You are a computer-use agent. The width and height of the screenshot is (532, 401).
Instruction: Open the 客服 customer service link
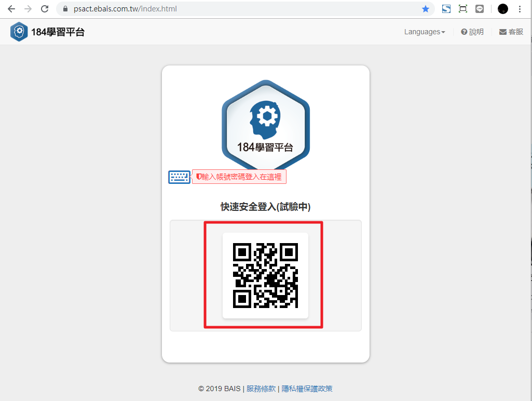511,32
